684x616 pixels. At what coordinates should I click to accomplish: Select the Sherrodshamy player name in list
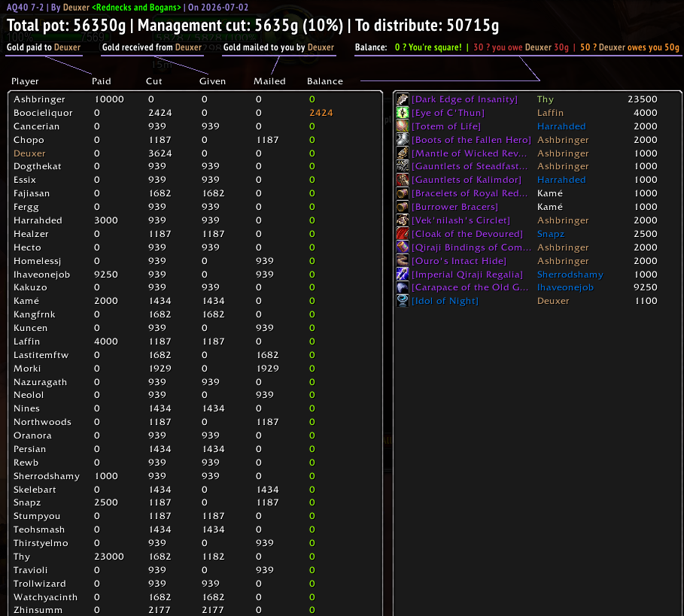(x=46, y=476)
